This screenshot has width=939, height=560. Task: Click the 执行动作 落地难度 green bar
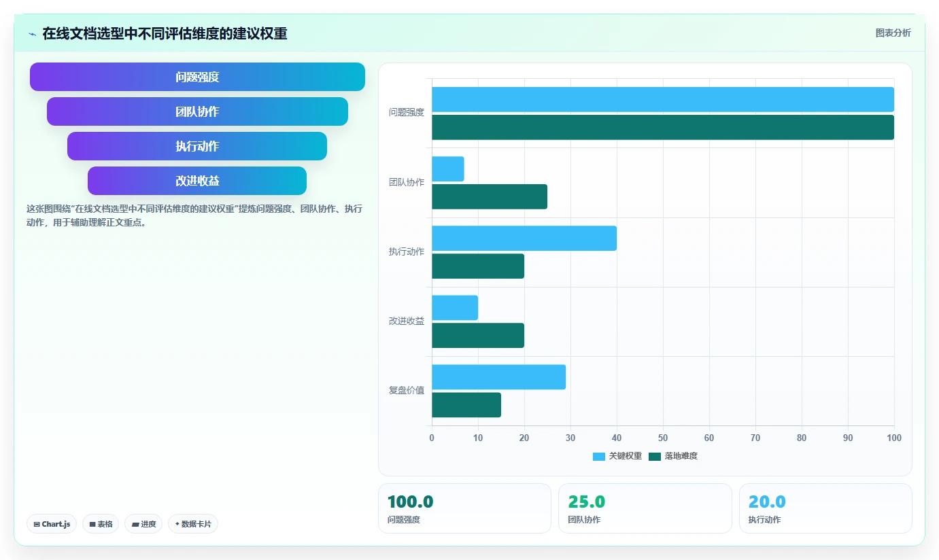click(478, 266)
